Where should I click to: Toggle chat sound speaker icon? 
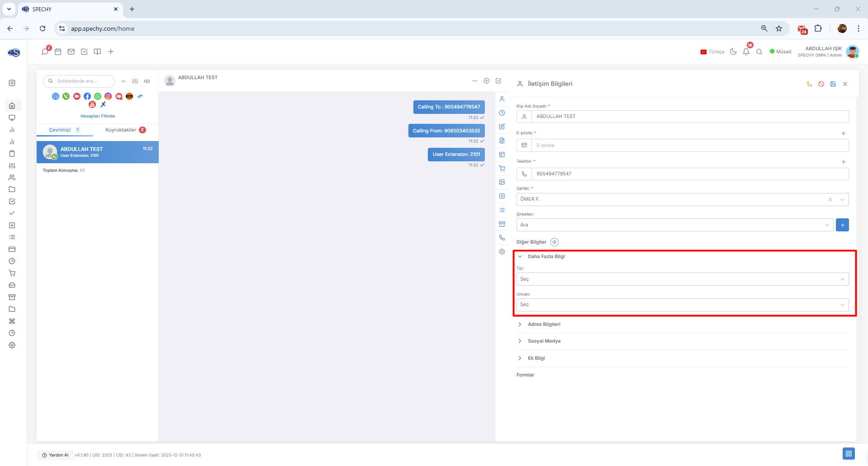147,81
